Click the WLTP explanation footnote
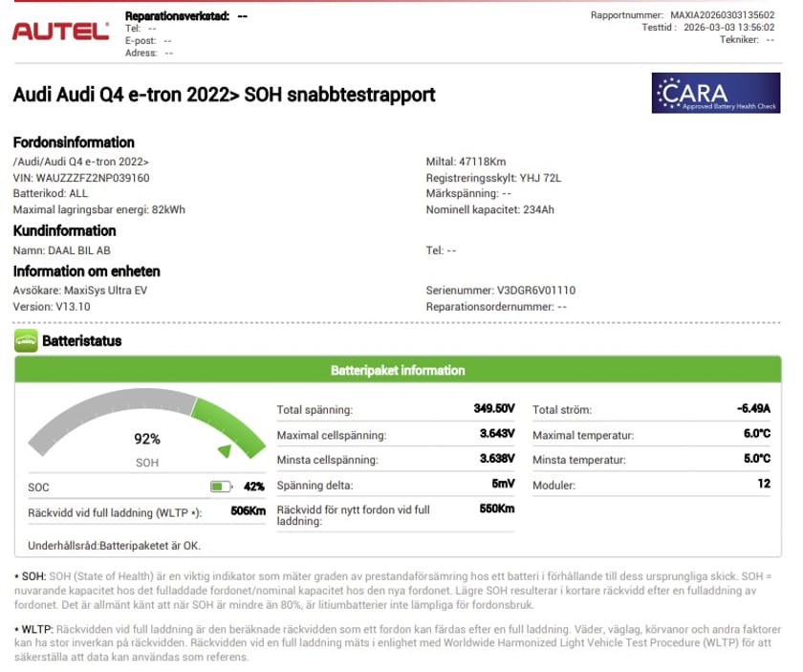The width and height of the screenshot is (803, 672). 398,642
